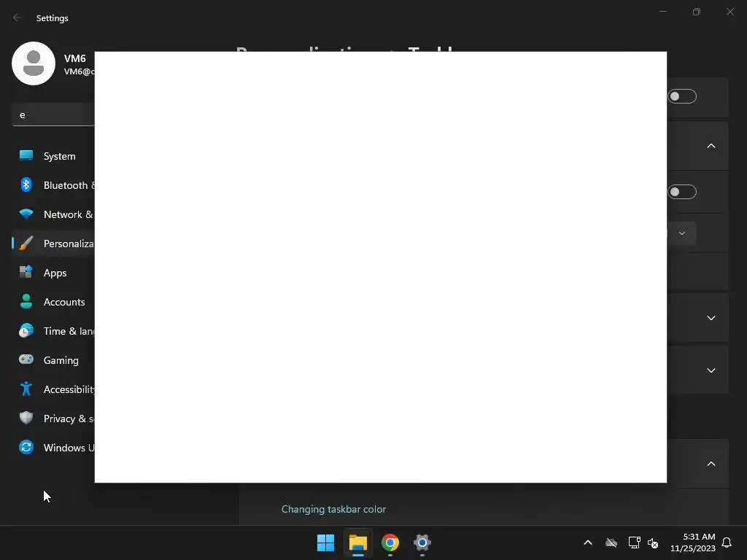Select System in Settings sidebar
The image size is (747, 560).
(53, 156)
